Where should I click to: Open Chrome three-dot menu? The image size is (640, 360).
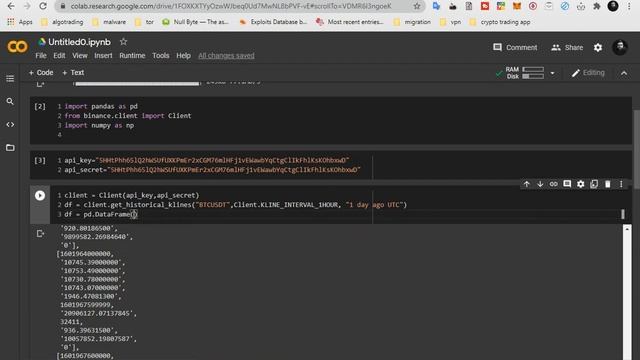pos(629,6)
